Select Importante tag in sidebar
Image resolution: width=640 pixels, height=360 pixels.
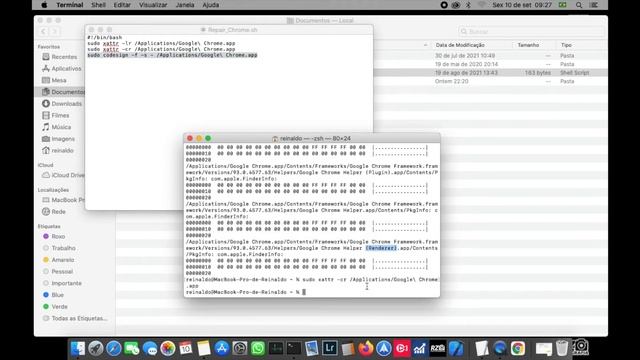click(x=62, y=283)
